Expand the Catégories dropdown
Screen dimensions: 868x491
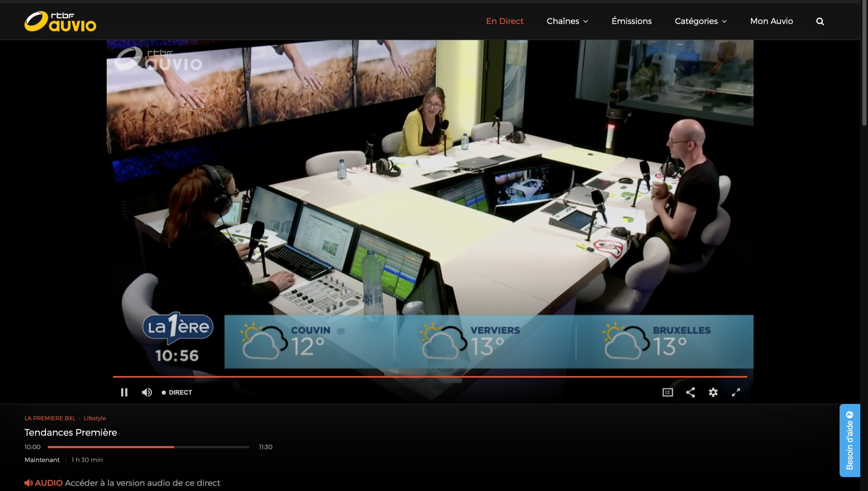pyautogui.click(x=701, y=21)
